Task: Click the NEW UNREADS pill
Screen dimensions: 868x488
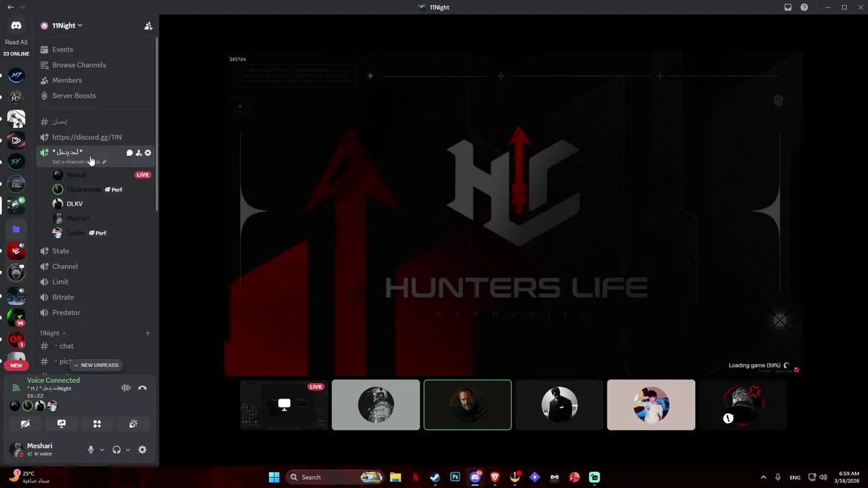Action: 96,365
